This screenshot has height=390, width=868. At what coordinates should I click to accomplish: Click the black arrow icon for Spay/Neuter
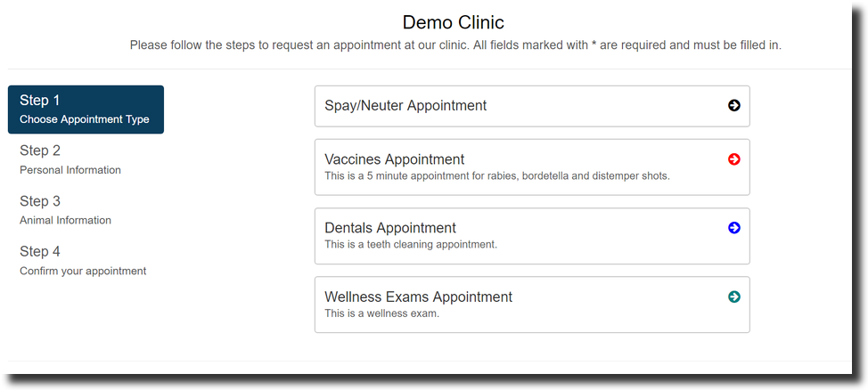pyautogui.click(x=733, y=105)
